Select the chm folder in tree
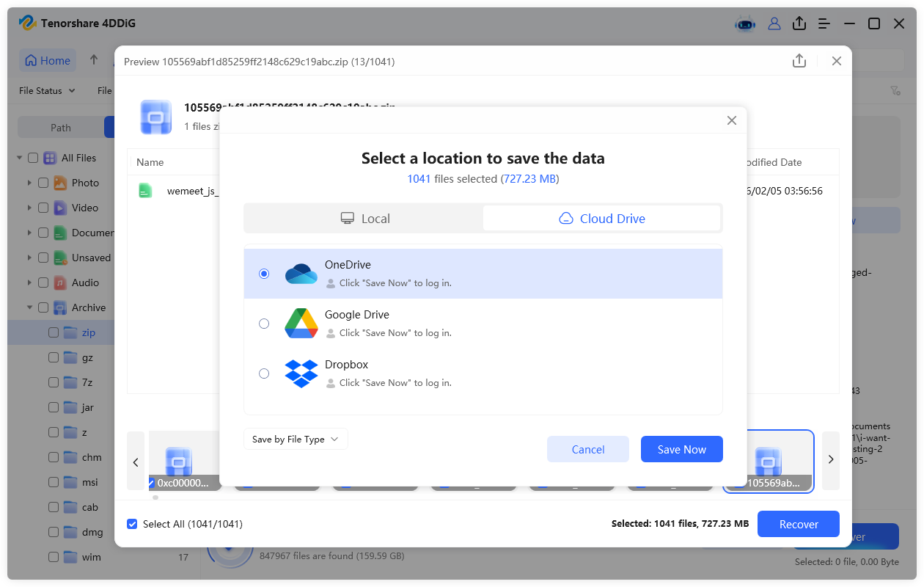Image resolution: width=924 pixels, height=587 pixels. 92,457
